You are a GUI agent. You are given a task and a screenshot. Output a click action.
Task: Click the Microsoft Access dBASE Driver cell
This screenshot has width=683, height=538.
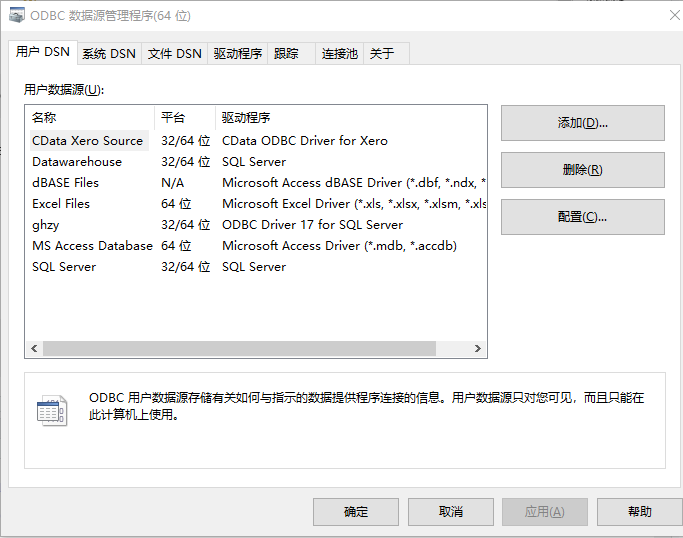tap(354, 183)
